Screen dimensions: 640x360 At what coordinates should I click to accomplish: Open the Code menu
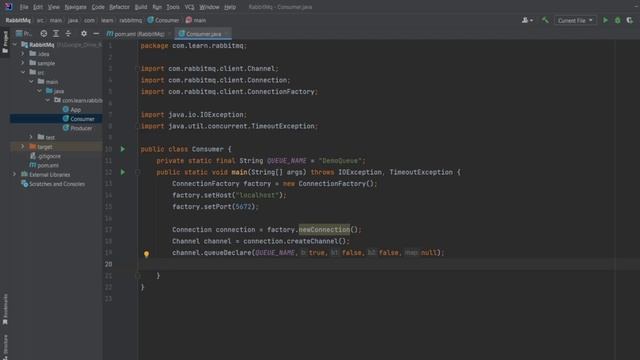click(98, 7)
